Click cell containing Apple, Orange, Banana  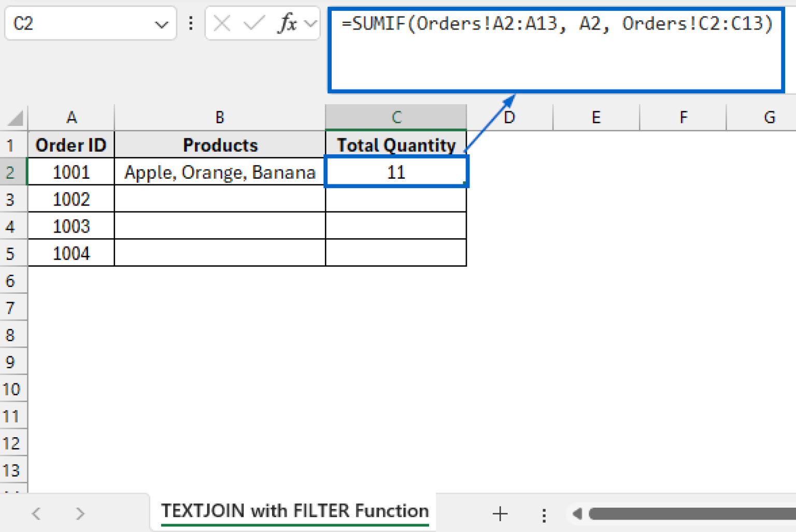[x=220, y=172]
